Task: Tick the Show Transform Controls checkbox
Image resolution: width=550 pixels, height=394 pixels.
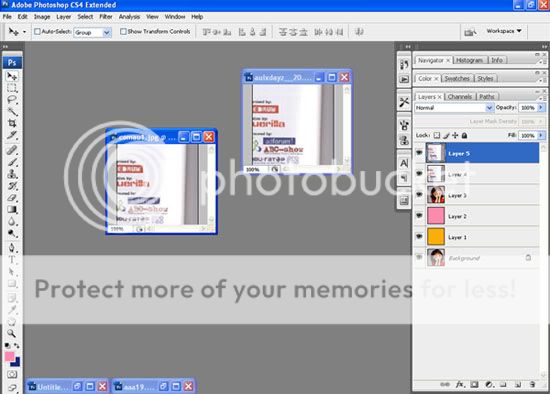Action: pos(123,32)
